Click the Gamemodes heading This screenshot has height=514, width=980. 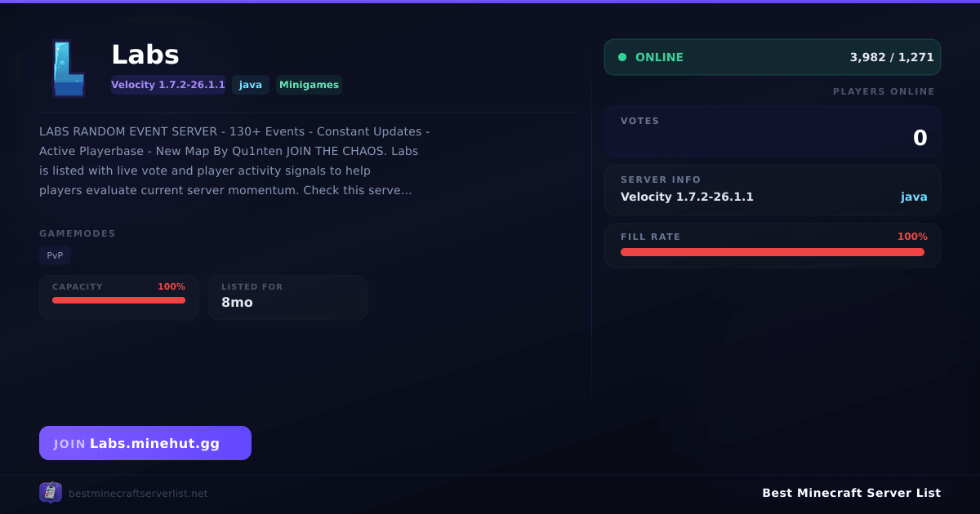tap(78, 233)
